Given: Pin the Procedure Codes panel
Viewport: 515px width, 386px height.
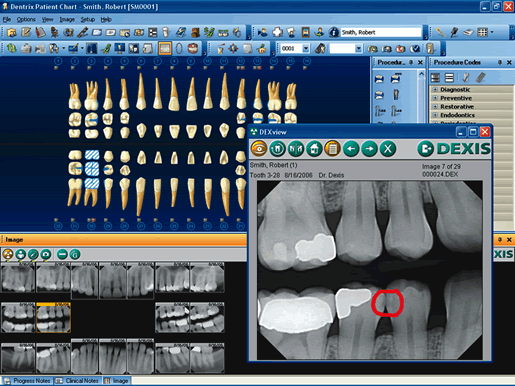Looking at the screenshot, I should (x=500, y=62).
